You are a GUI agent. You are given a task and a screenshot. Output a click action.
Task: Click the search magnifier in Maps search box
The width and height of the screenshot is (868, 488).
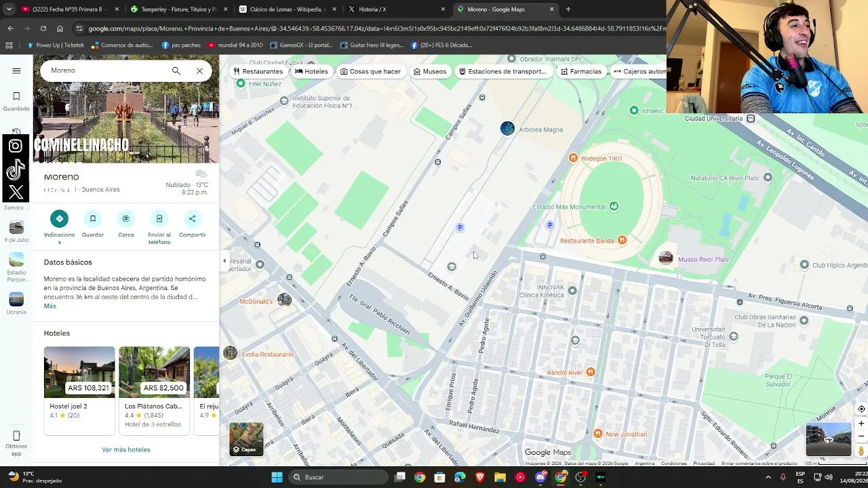(176, 70)
